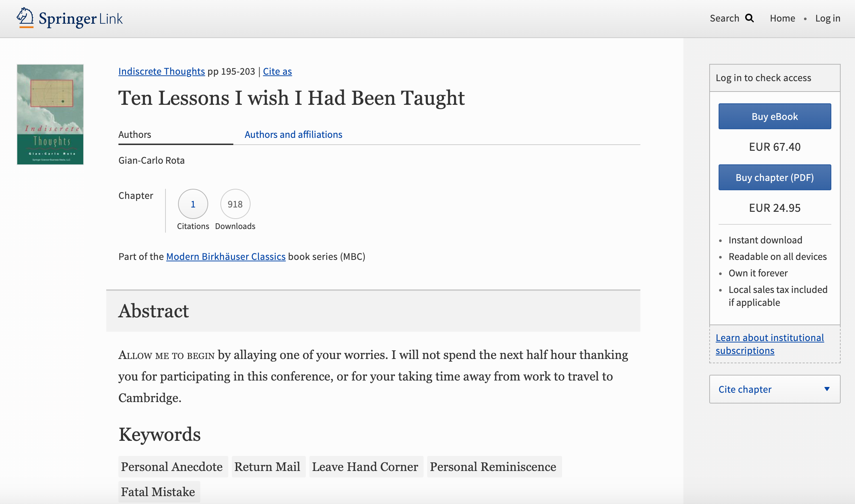Click Log in
The height and width of the screenshot is (504, 855).
coord(828,18)
